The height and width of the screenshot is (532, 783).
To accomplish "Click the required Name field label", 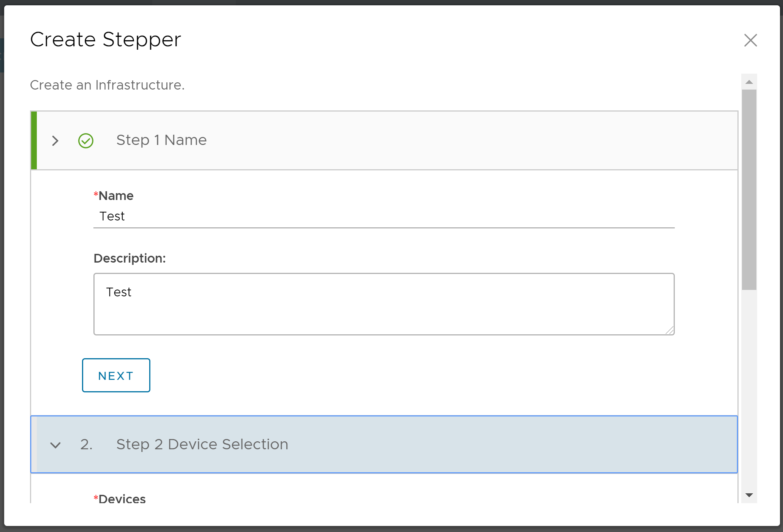I will [113, 195].
